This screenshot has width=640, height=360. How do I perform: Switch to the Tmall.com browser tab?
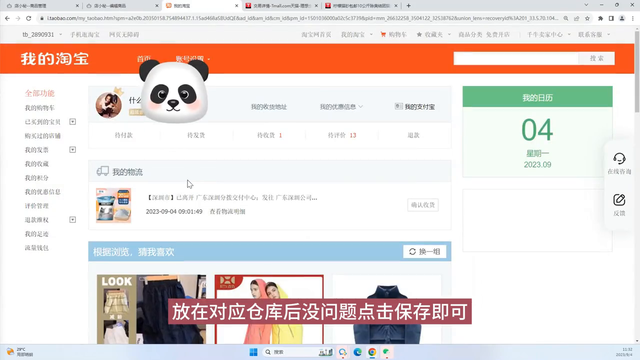(x=281, y=6)
